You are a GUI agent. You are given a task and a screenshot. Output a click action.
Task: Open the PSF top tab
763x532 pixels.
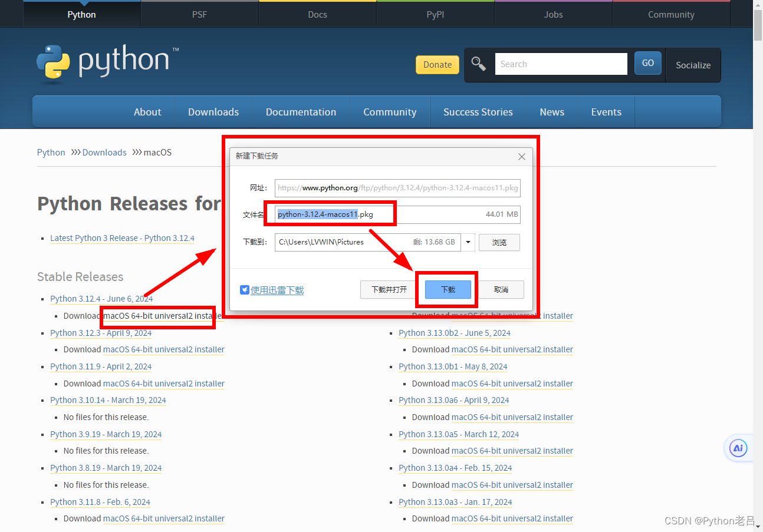(200, 15)
